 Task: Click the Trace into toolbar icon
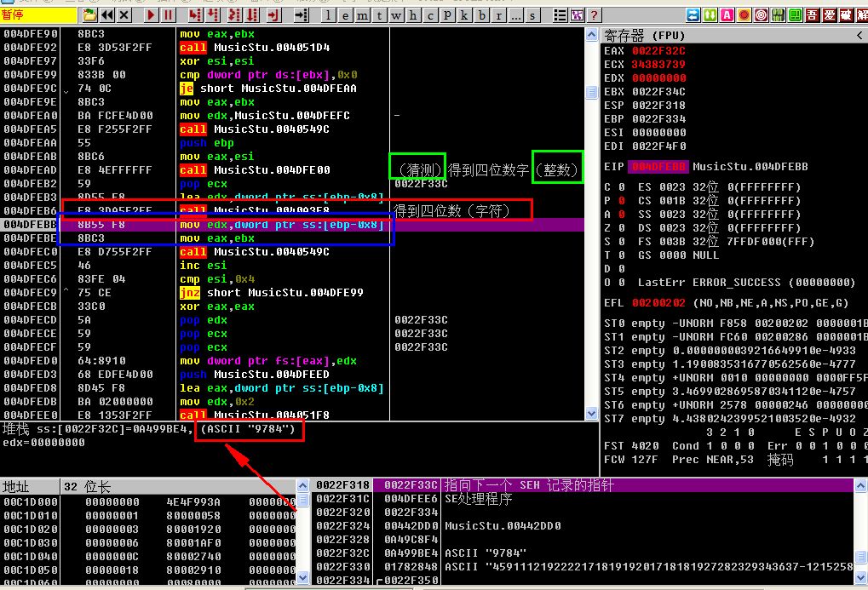click(x=234, y=15)
